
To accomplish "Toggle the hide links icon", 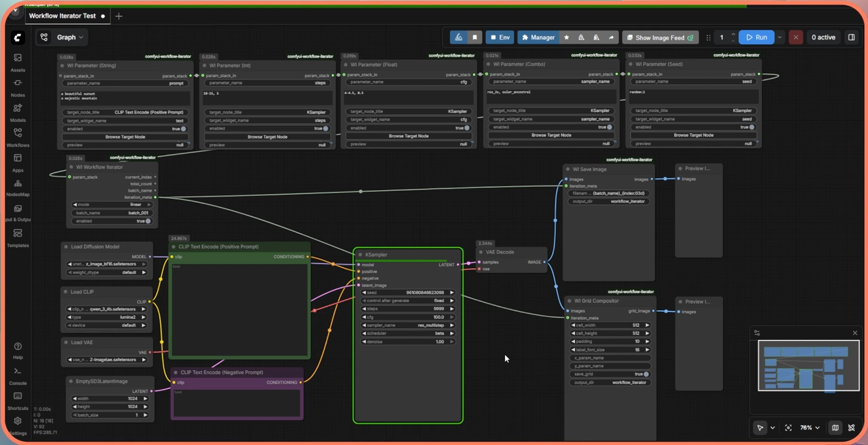I will [x=852, y=428].
